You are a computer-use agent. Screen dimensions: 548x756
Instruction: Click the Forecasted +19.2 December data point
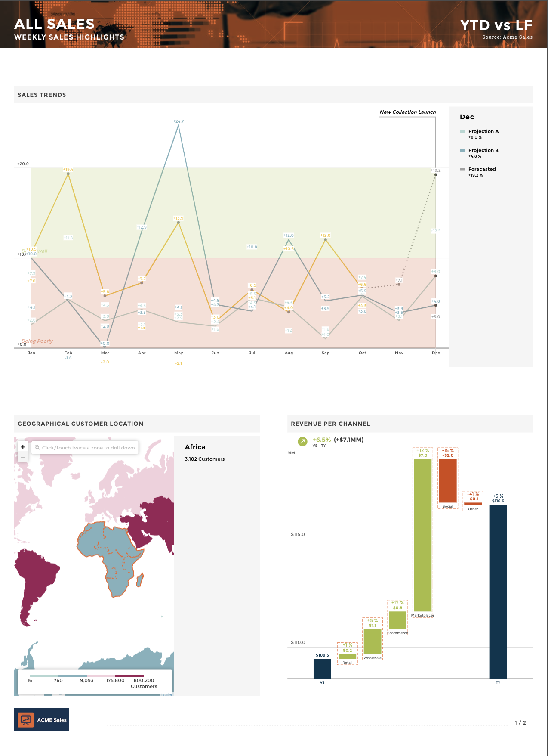pos(436,174)
